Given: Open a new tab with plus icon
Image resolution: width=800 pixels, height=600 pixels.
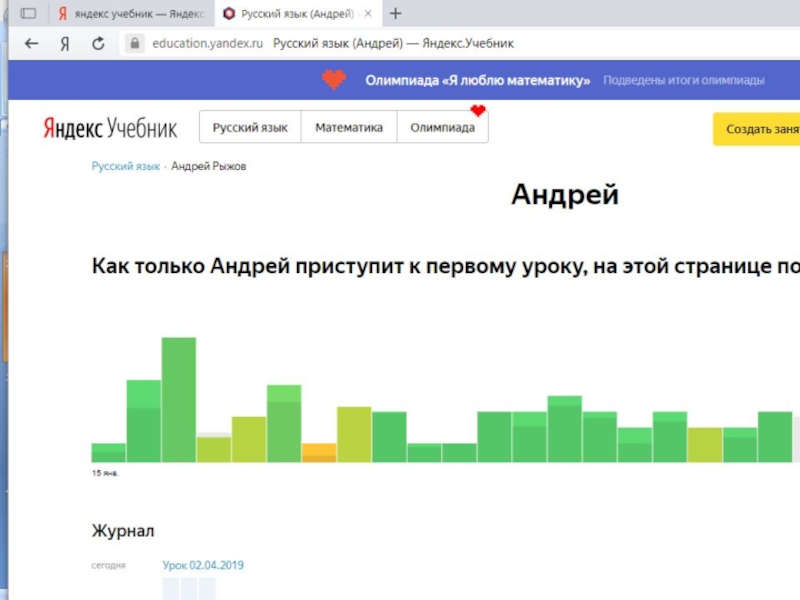Looking at the screenshot, I should click(x=395, y=14).
